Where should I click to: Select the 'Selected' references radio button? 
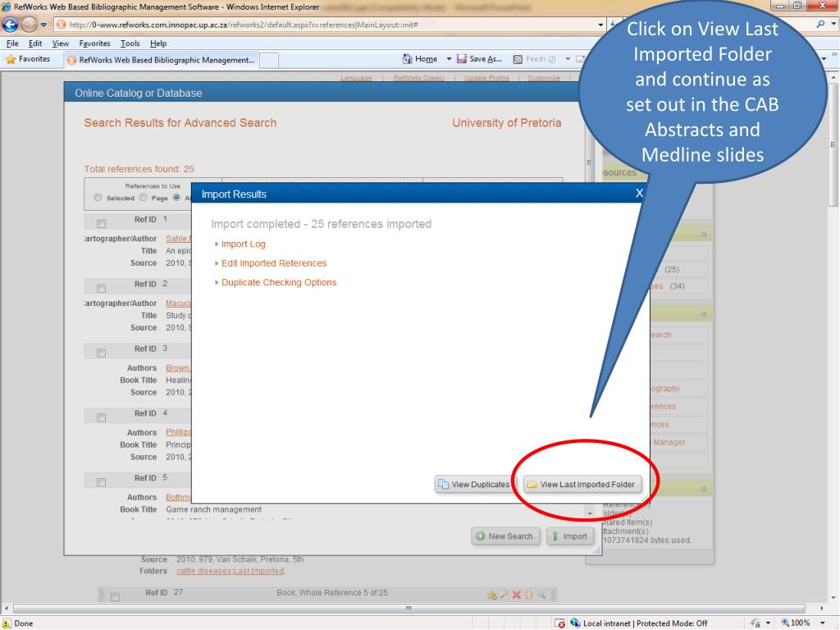coord(98,198)
